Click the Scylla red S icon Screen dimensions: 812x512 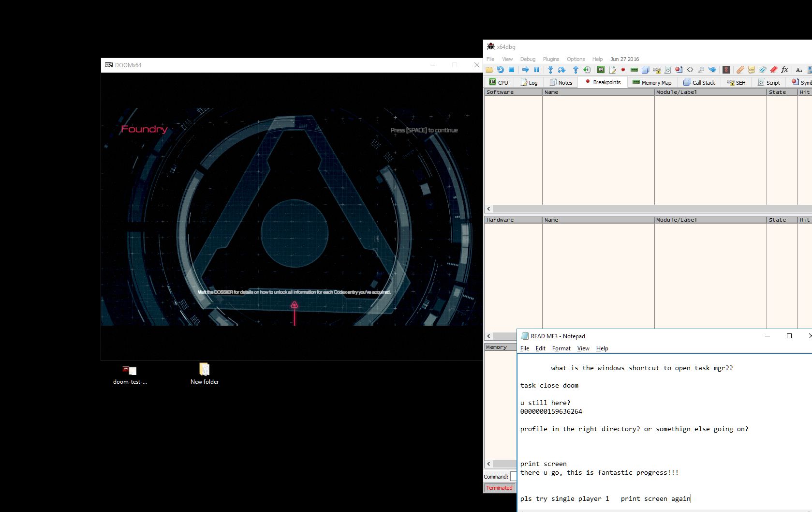pyautogui.click(x=726, y=70)
